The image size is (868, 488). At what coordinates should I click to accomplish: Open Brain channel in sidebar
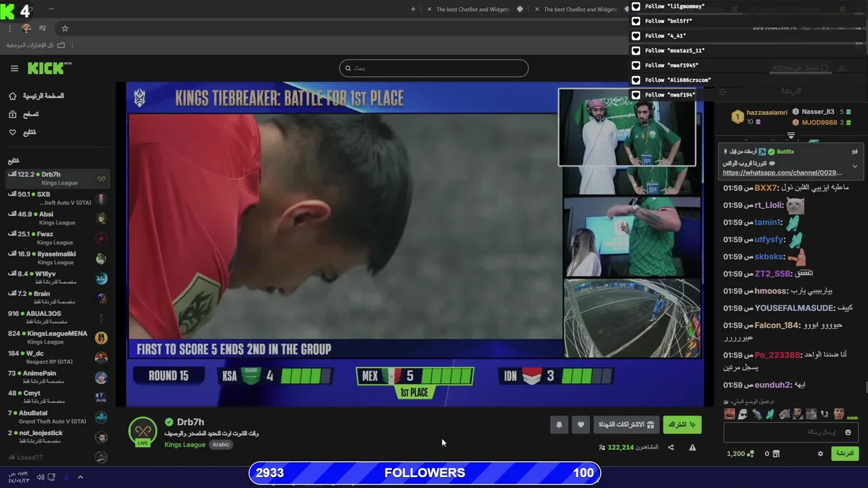tap(58, 298)
